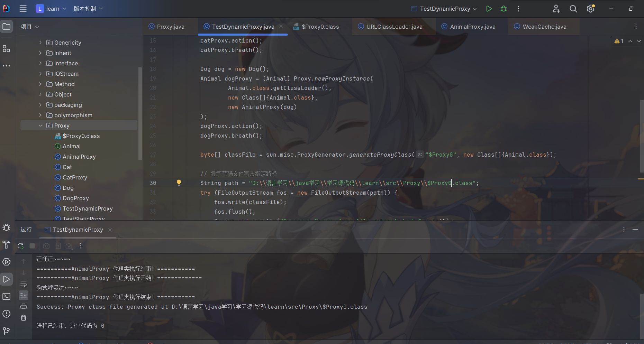Open the TestDynamicProxy run configuration dropdown

[444, 9]
